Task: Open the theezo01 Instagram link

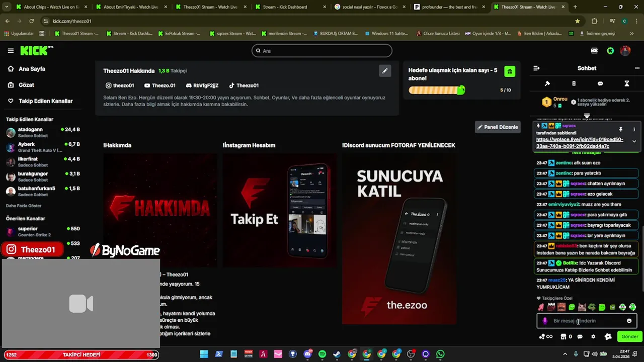Action: pos(120,85)
